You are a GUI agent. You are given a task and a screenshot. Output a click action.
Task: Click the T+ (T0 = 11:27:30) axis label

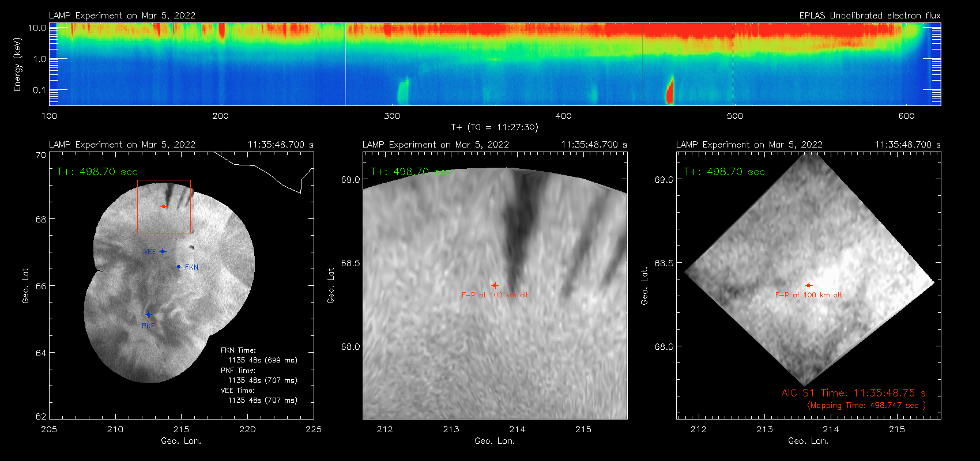(495, 127)
